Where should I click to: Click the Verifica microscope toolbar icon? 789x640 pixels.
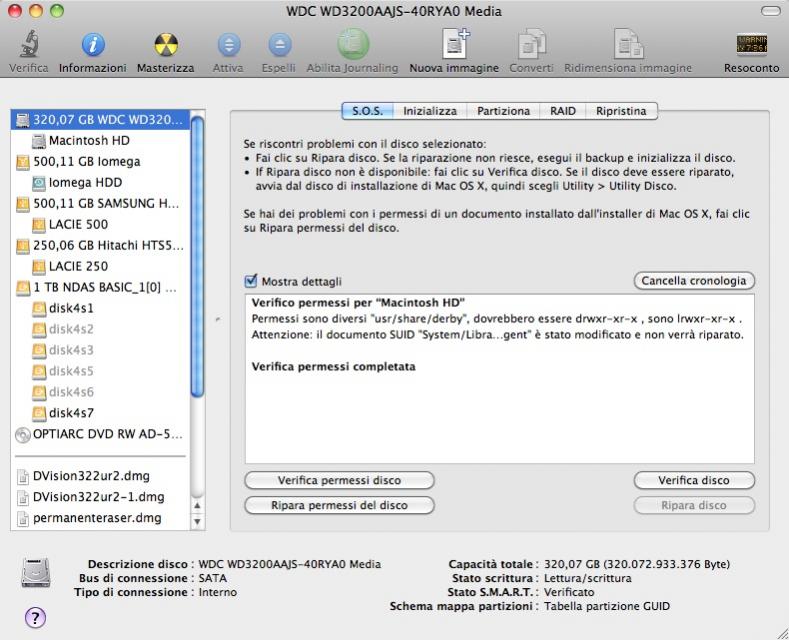click(29, 44)
